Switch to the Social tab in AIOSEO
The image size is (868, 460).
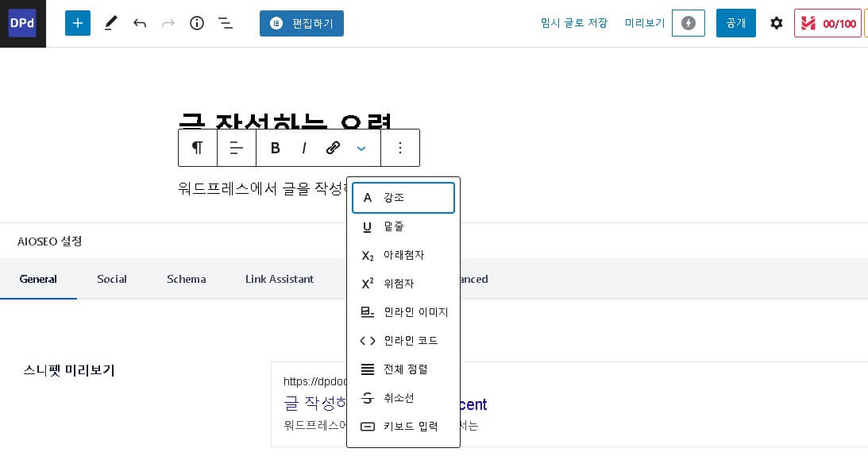(x=111, y=279)
